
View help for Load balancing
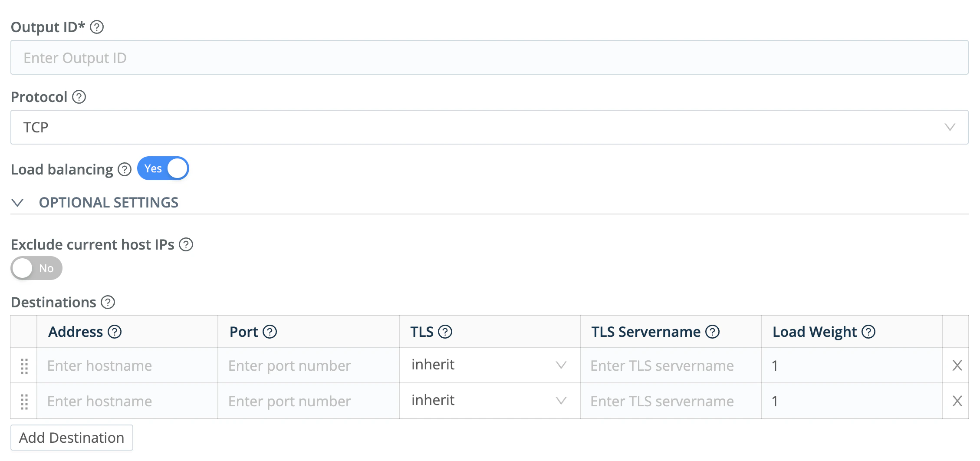pyautogui.click(x=124, y=170)
